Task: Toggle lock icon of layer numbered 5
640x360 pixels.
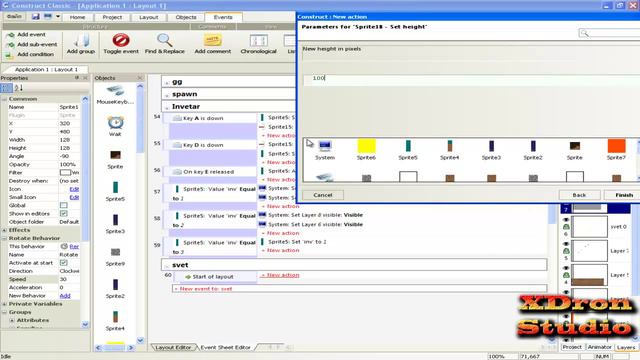Action: pyautogui.click(x=566, y=251)
